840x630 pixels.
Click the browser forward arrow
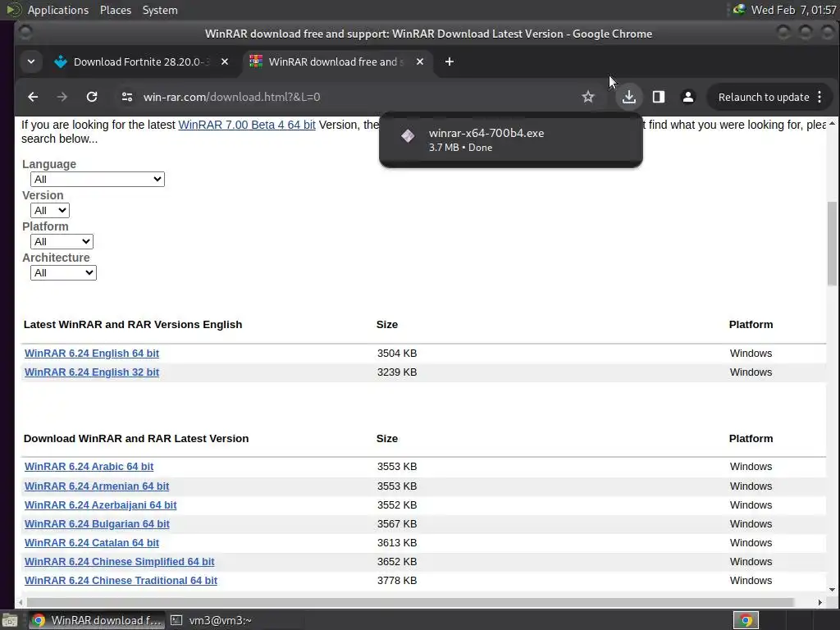[x=62, y=97]
